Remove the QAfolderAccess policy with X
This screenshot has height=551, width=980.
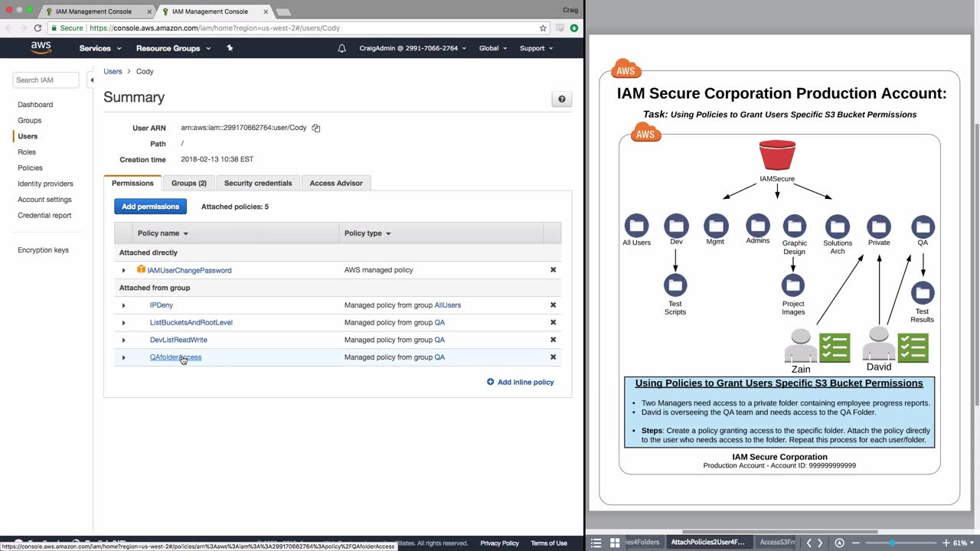[x=553, y=357]
